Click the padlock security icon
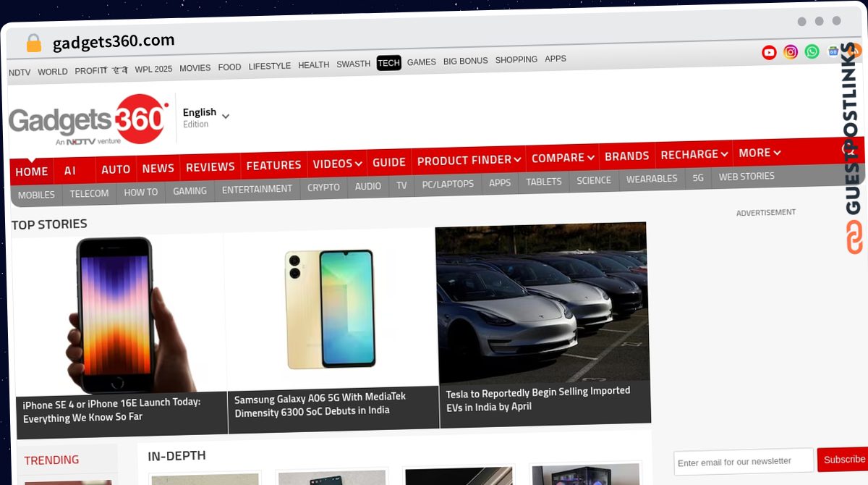The height and width of the screenshot is (485, 868). pyautogui.click(x=34, y=43)
